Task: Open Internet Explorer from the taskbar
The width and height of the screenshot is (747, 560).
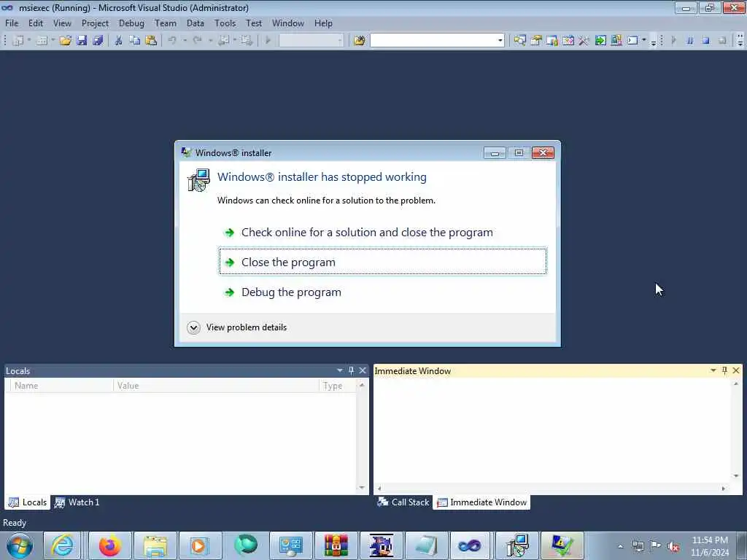Action: [63, 545]
